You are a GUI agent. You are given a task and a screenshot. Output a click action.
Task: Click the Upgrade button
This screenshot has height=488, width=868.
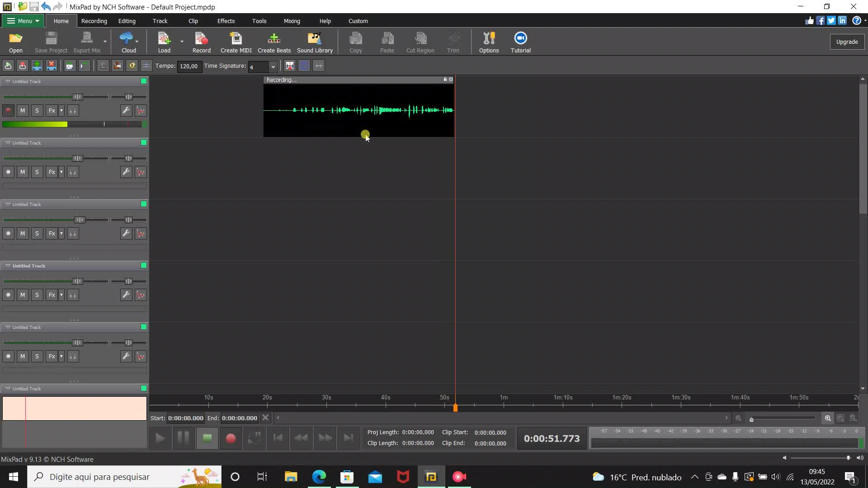(847, 42)
